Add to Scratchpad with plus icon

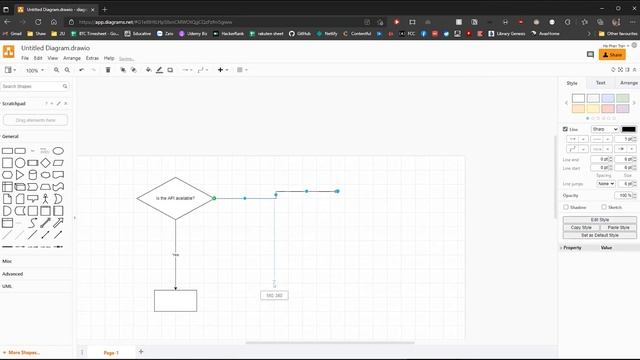coord(52,104)
